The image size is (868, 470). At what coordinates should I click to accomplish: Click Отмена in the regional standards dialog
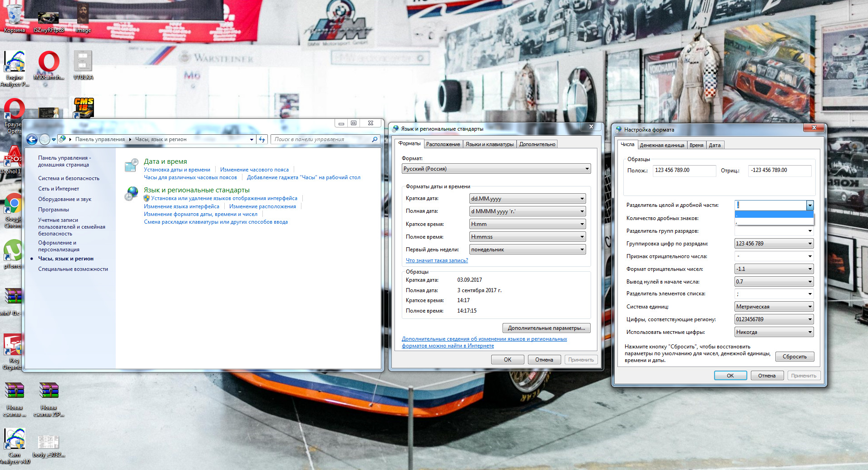(x=544, y=360)
